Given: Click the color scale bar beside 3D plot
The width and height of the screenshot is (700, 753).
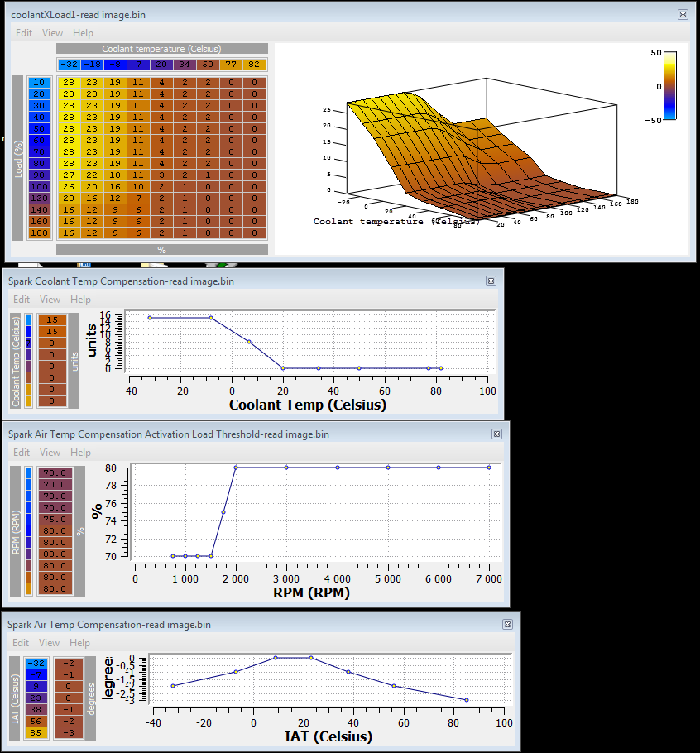Looking at the screenshot, I should 670,85.
